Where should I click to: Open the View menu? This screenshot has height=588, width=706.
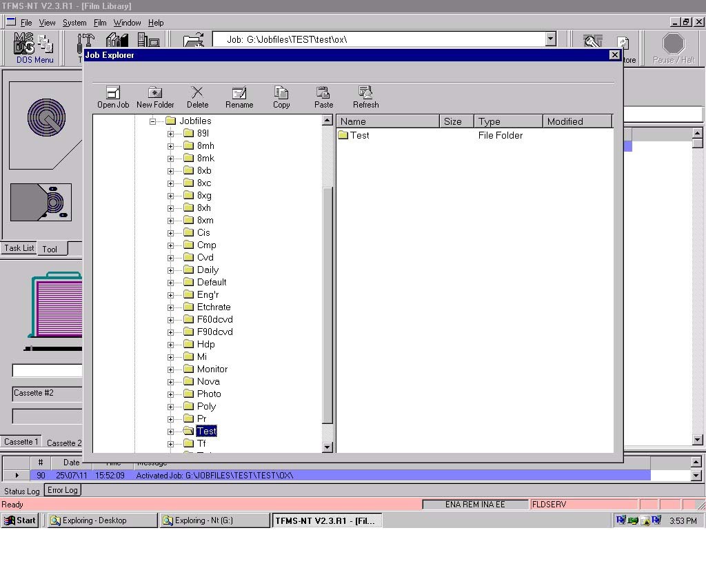[x=47, y=23]
